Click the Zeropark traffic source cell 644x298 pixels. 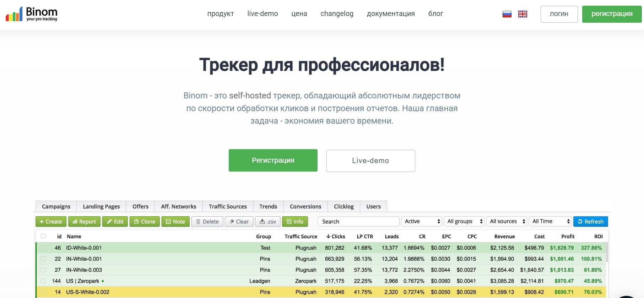click(305, 281)
